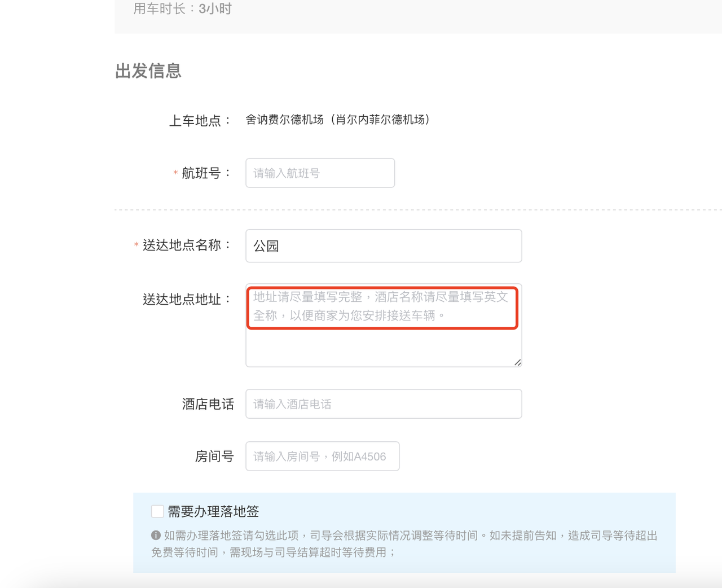Click the 出发信息 section heading
The height and width of the screenshot is (588, 722).
pyautogui.click(x=148, y=71)
